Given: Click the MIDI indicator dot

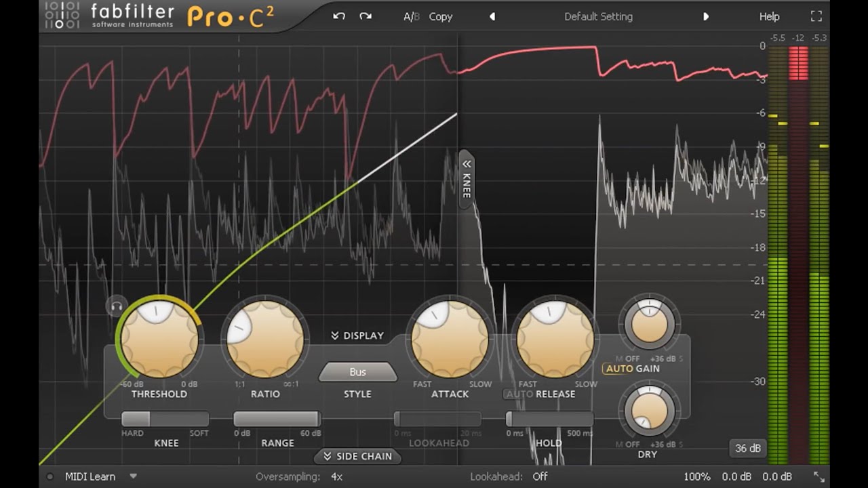Looking at the screenshot, I should click(x=50, y=476).
